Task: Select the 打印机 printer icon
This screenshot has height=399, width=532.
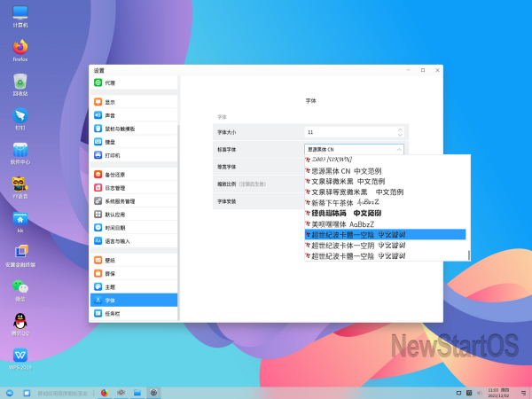Action: [98, 155]
